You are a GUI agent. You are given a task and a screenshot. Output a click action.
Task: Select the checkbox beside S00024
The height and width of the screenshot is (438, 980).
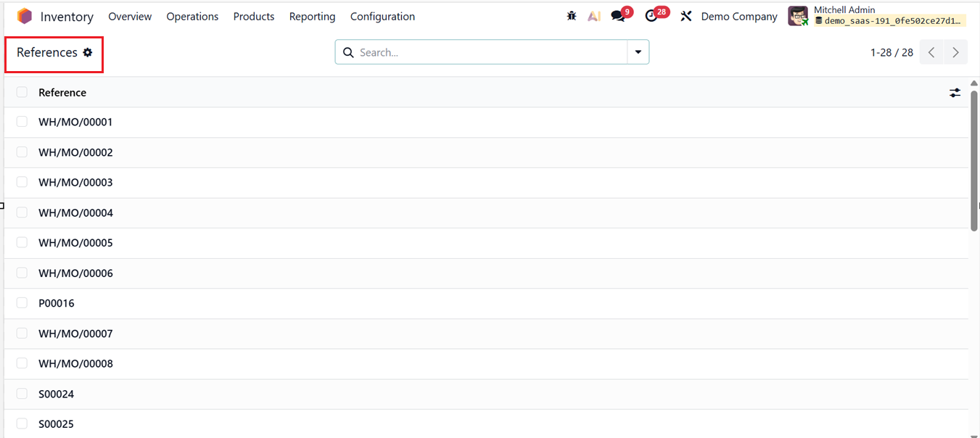click(22, 393)
